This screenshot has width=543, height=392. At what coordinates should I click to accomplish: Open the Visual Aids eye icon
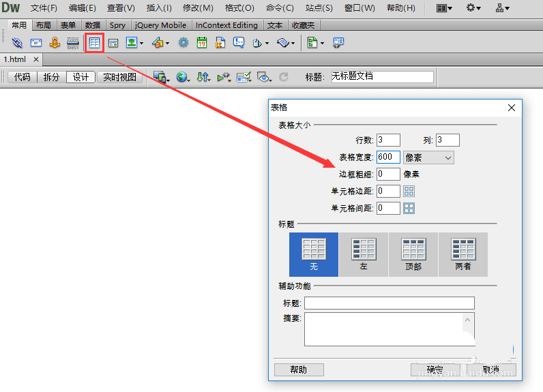tap(264, 77)
